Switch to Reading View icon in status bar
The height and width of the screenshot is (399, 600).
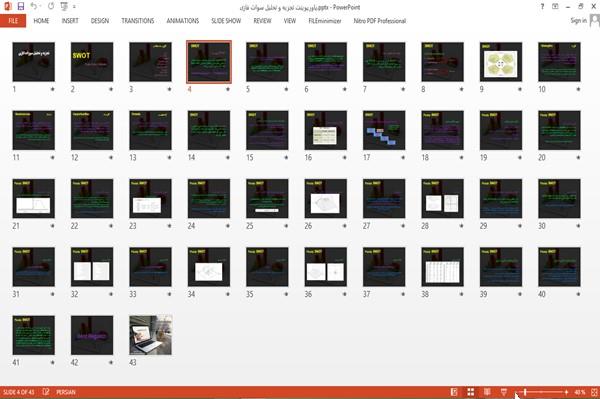(x=487, y=392)
